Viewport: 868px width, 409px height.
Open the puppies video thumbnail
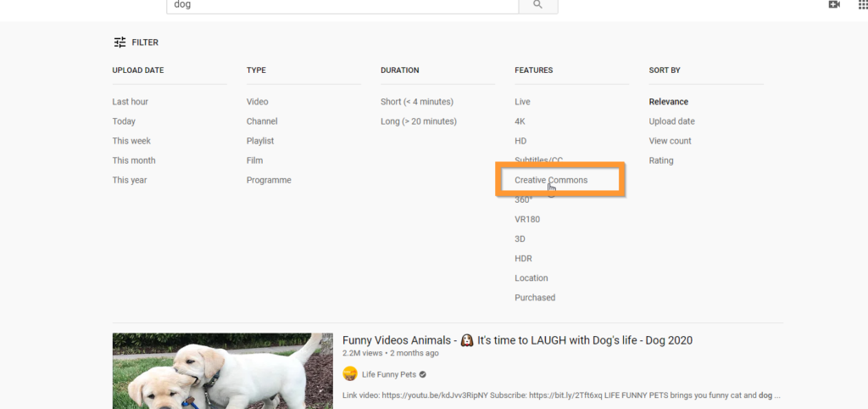click(223, 371)
